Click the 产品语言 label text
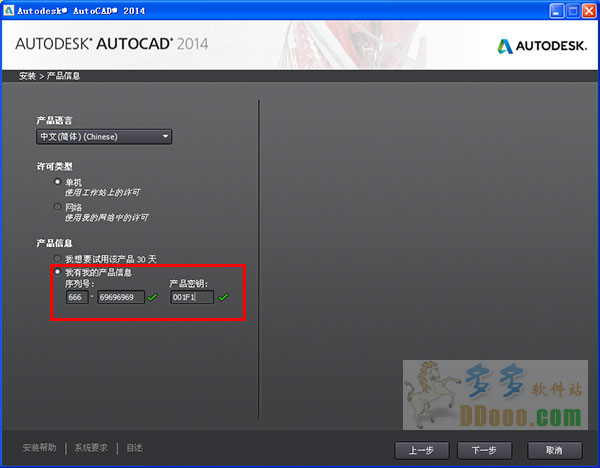Image resolution: width=600 pixels, height=468 pixels. point(54,121)
